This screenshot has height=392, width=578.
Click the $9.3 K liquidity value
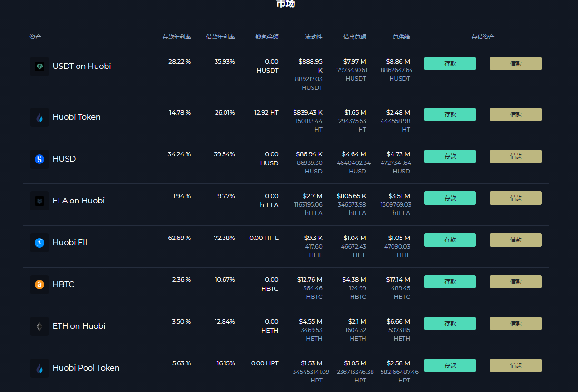click(313, 238)
